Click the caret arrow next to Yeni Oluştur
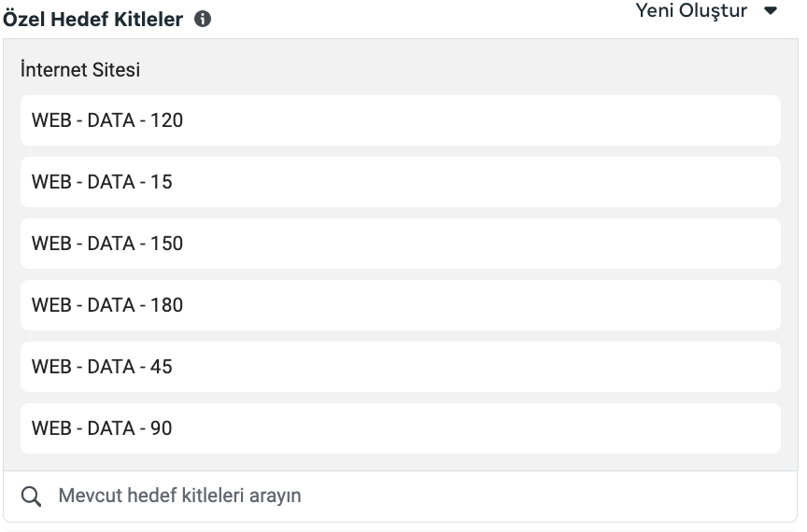 click(x=771, y=12)
